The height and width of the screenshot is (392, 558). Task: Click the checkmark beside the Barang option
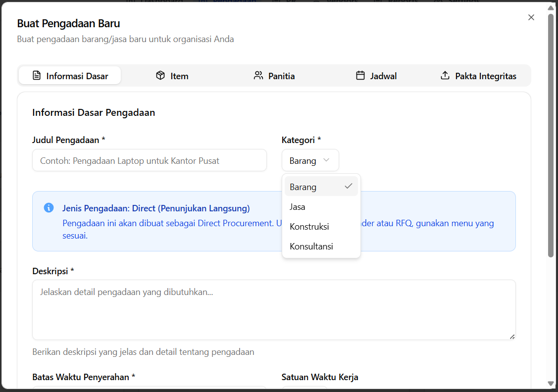coord(349,187)
